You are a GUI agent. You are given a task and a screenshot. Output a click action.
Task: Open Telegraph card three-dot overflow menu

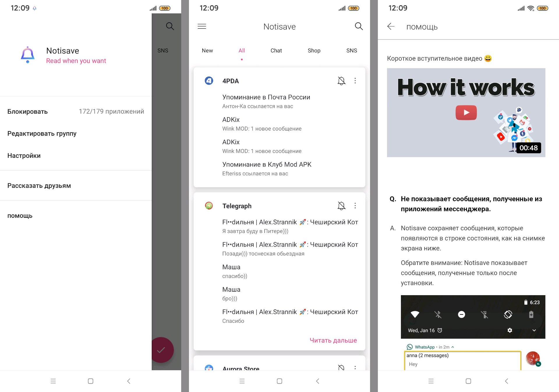(355, 206)
